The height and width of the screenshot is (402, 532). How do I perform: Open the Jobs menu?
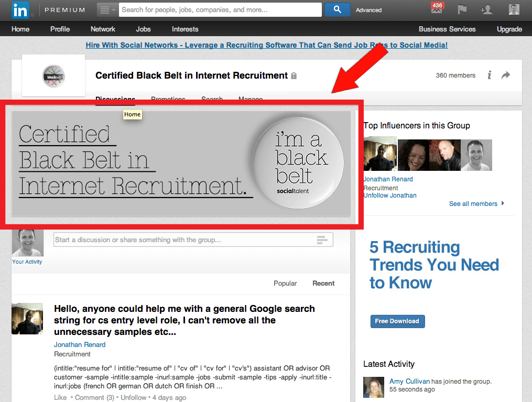pos(143,29)
